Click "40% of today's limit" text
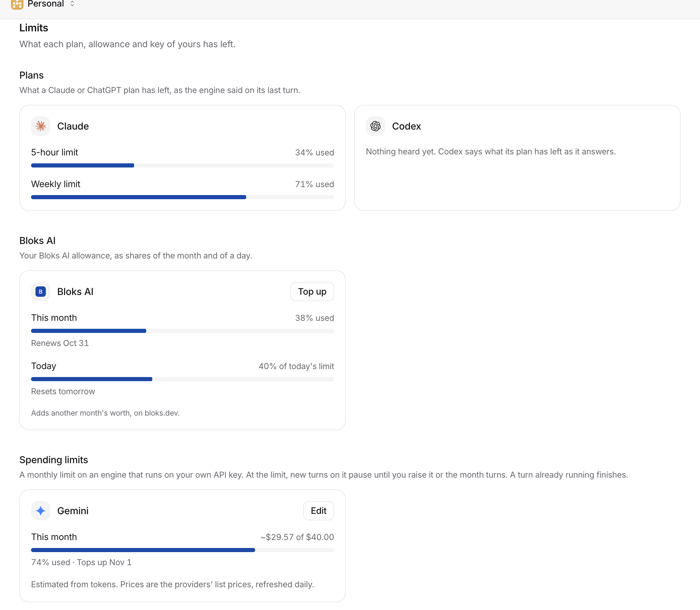Screen dimensions: 700x610 [296, 366]
